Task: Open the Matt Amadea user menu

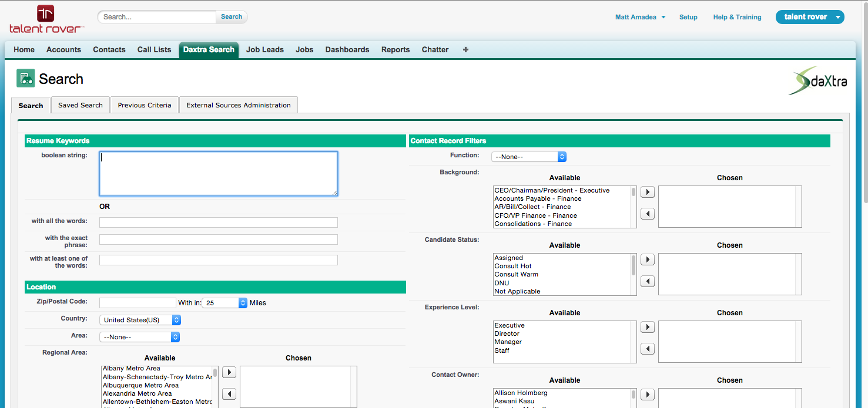Action: click(x=640, y=17)
